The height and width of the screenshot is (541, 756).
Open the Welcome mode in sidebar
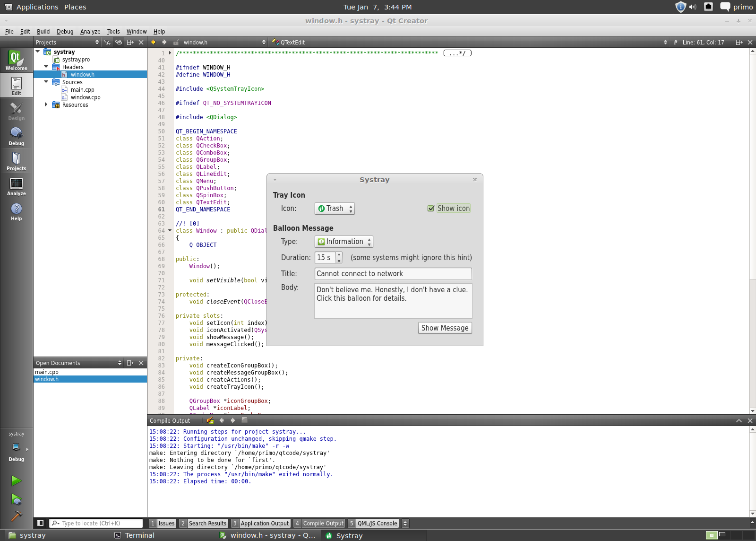[16, 60]
